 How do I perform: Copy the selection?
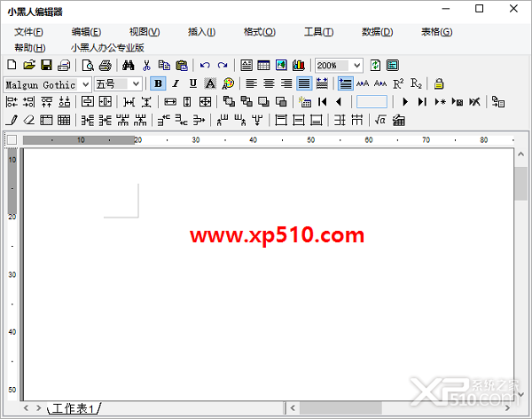click(x=164, y=65)
